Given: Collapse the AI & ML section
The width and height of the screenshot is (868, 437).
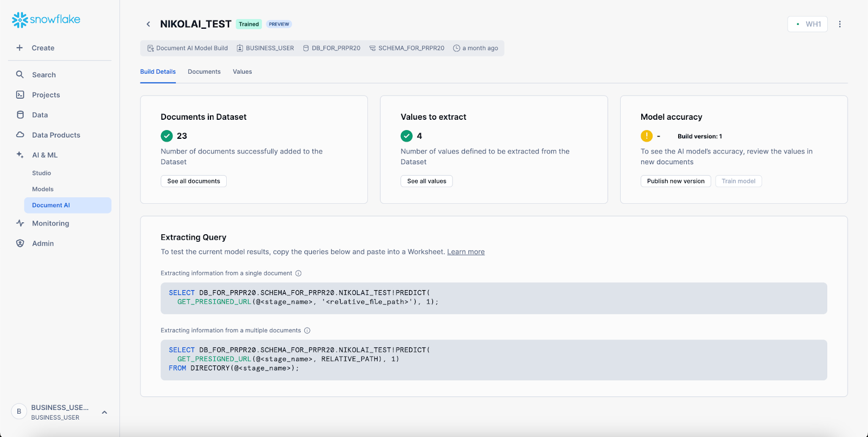Looking at the screenshot, I should [44, 155].
